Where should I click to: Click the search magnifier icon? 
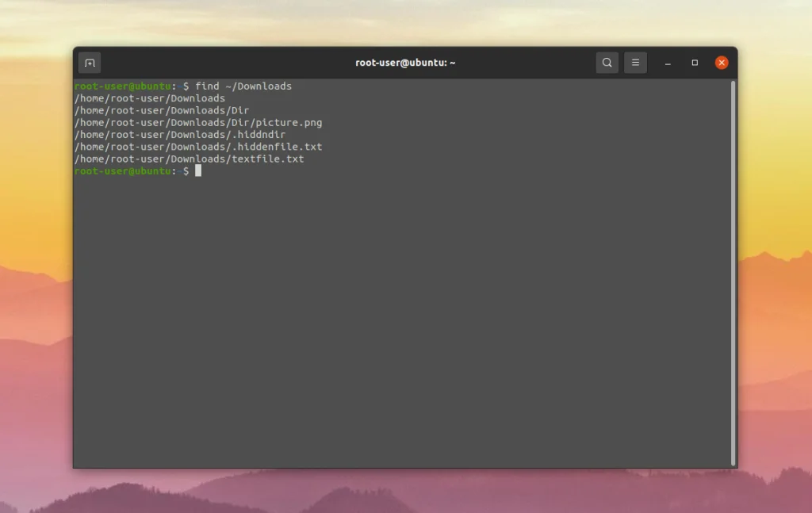(607, 62)
